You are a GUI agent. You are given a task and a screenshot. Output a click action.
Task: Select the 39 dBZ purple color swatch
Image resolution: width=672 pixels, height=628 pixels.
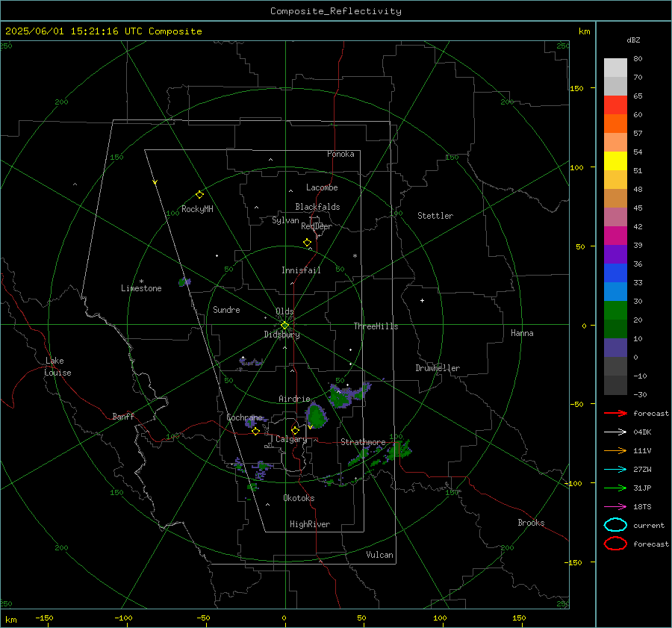pyautogui.click(x=615, y=255)
